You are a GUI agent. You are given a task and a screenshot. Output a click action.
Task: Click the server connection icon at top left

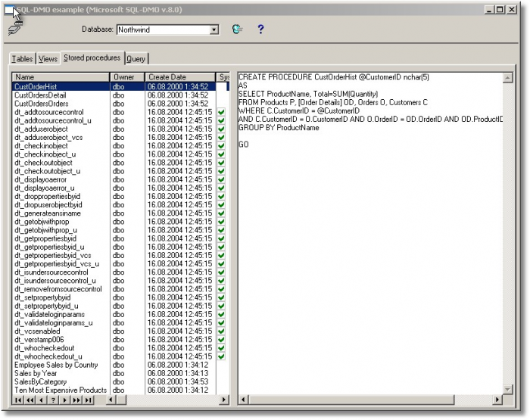[x=14, y=30]
